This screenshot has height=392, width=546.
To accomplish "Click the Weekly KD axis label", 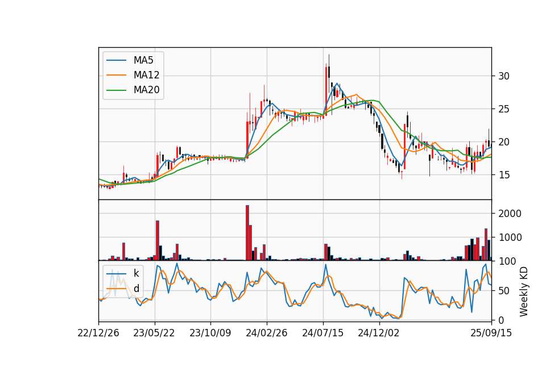I will 524,291.
